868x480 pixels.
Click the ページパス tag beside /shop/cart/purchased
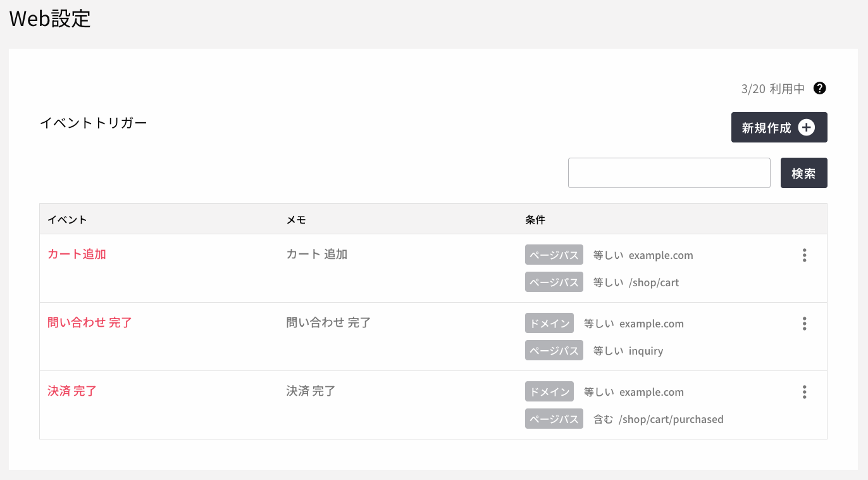554,419
